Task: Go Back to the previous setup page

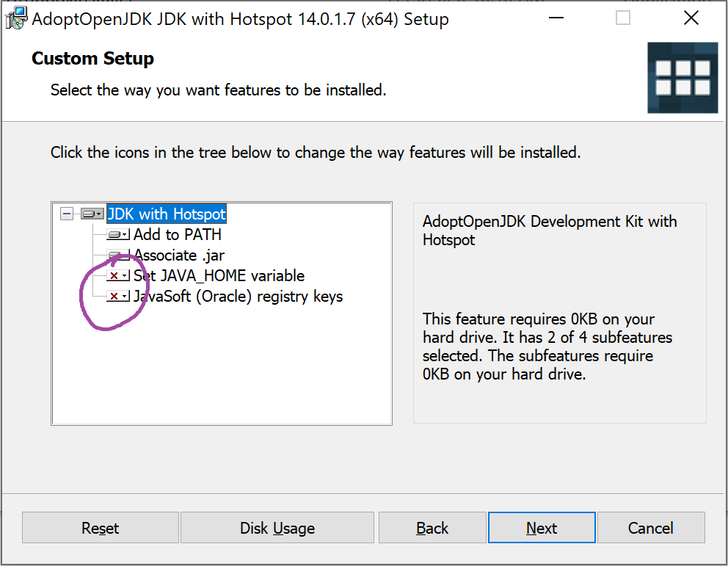Action: click(x=432, y=528)
